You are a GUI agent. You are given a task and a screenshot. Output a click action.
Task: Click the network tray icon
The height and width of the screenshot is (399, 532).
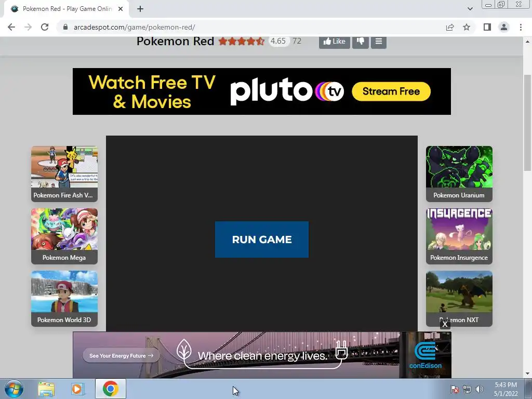pos(467,389)
